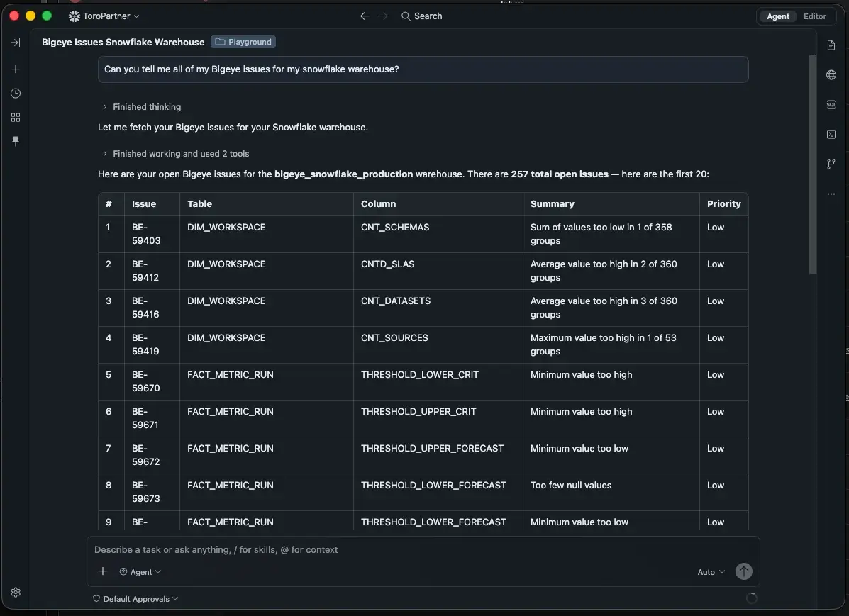Open the SQL panel icon
The height and width of the screenshot is (616, 849).
click(x=831, y=104)
